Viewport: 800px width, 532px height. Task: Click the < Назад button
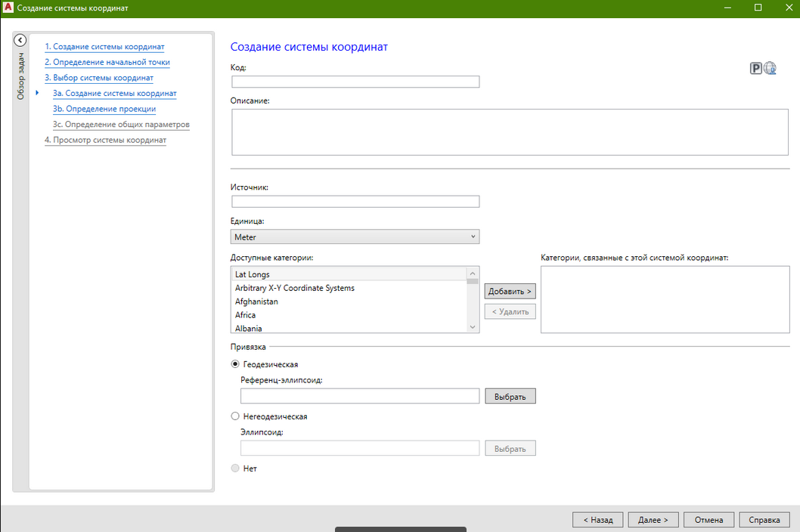(597, 520)
